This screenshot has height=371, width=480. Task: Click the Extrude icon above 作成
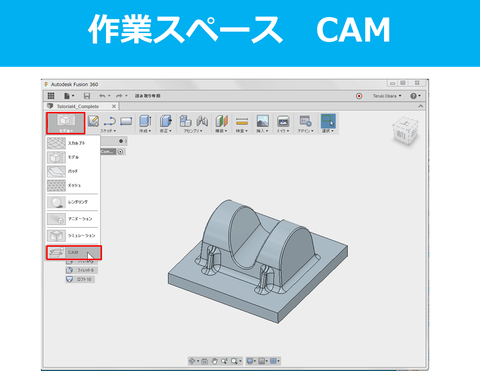(145, 121)
